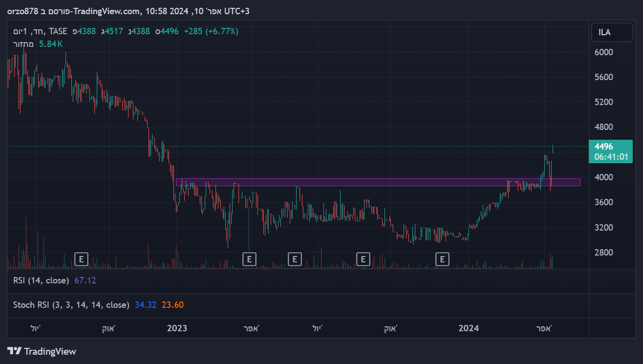
Task: Click the TASE symbol title in legend
Action: (41, 31)
